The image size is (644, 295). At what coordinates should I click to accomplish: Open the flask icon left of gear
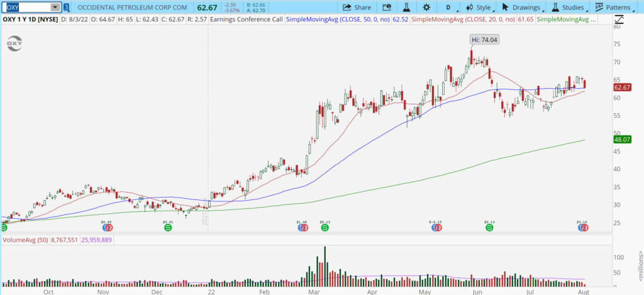pos(407,8)
